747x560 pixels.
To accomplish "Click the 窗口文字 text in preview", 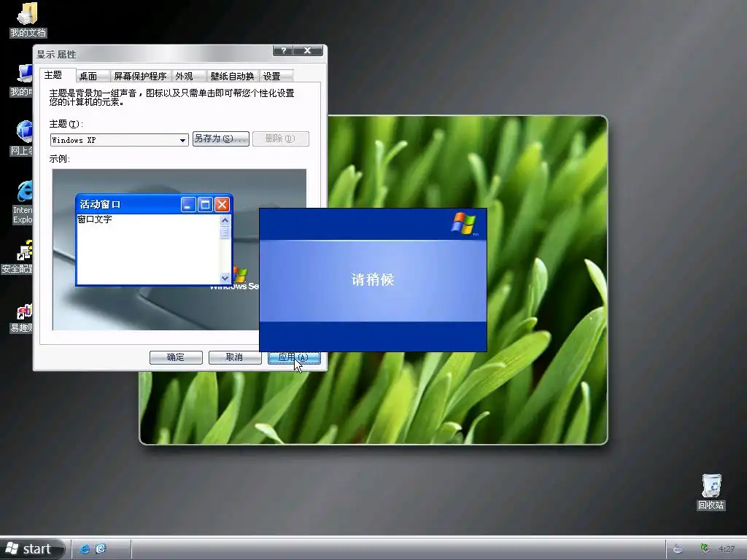I will click(x=95, y=219).
